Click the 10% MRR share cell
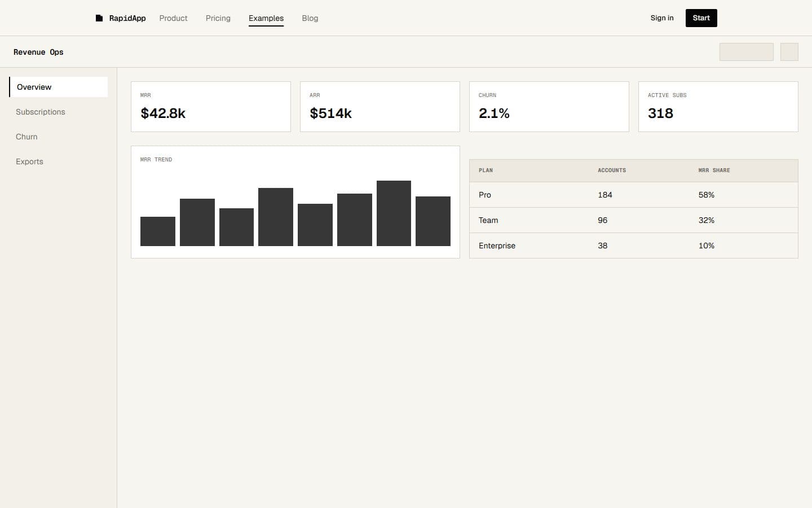This screenshot has width=812, height=508. (x=706, y=246)
